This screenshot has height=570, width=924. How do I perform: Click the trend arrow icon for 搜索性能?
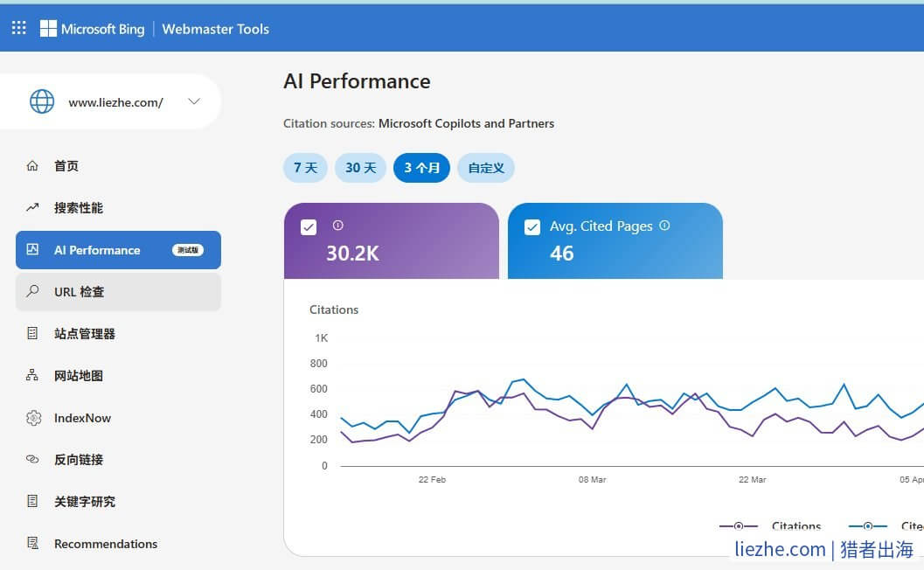point(32,207)
